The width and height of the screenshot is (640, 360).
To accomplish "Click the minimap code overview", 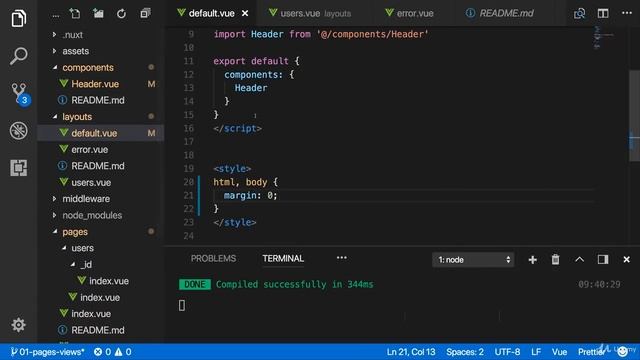I will click(604, 38).
